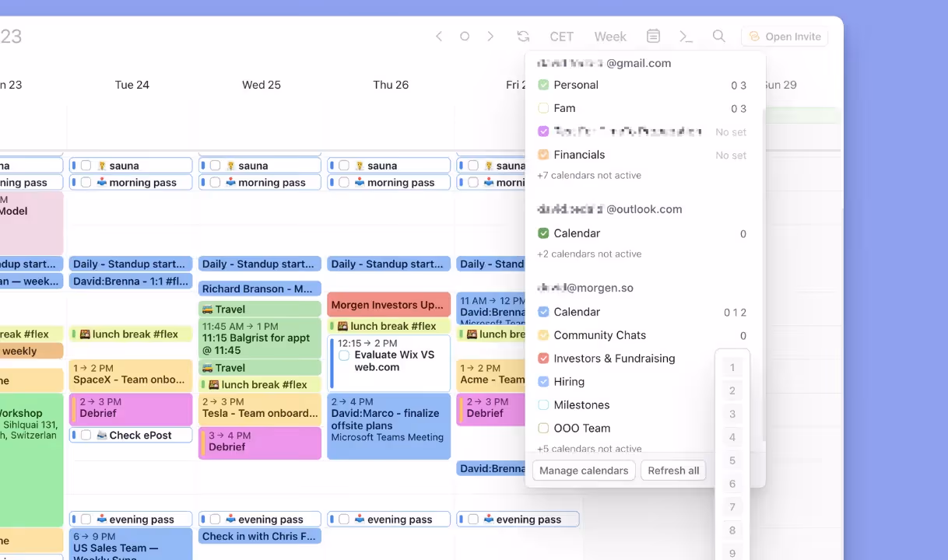Open Tesla Team onboarding event
The image size is (948, 560).
pyautogui.click(x=260, y=408)
